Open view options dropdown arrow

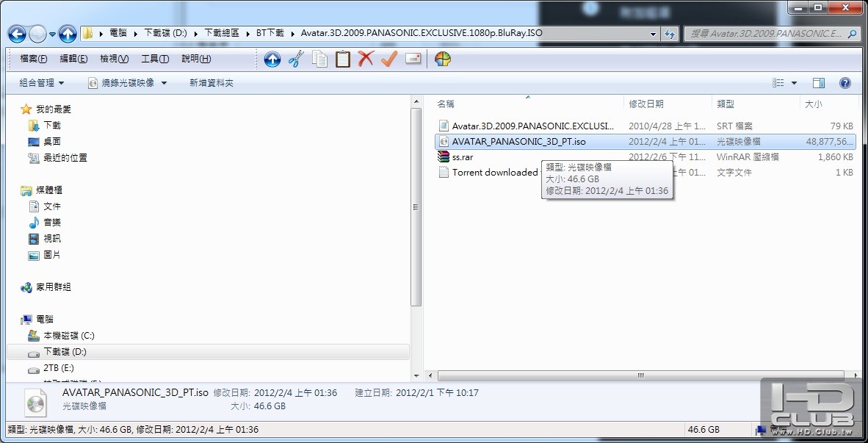point(794,83)
